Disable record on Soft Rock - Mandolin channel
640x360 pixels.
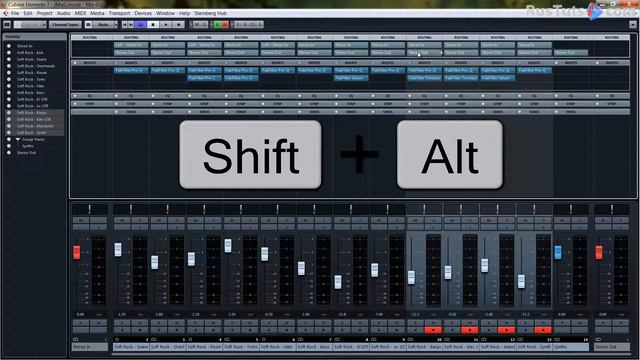(507, 330)
